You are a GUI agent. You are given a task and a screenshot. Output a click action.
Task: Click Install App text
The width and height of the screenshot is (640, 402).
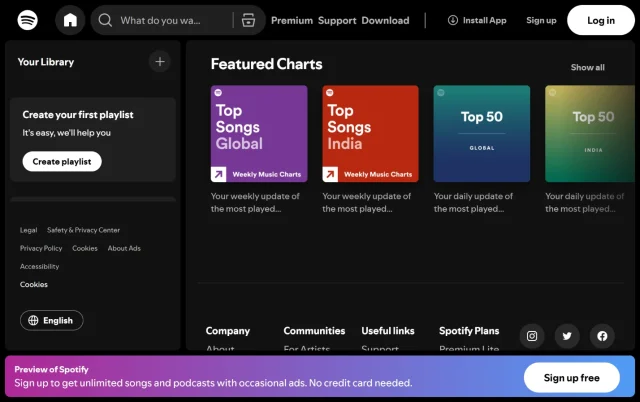coord(484,20)
